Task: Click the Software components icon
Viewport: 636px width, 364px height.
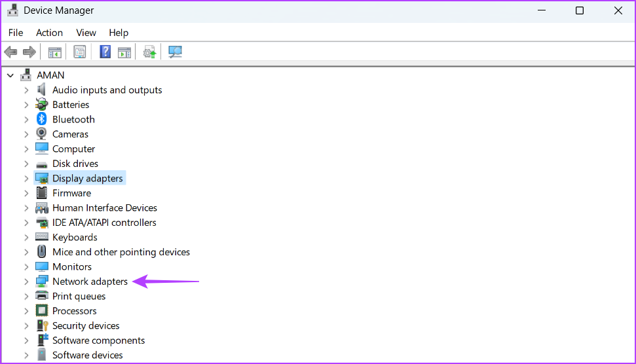Action: tap(42, 340)
